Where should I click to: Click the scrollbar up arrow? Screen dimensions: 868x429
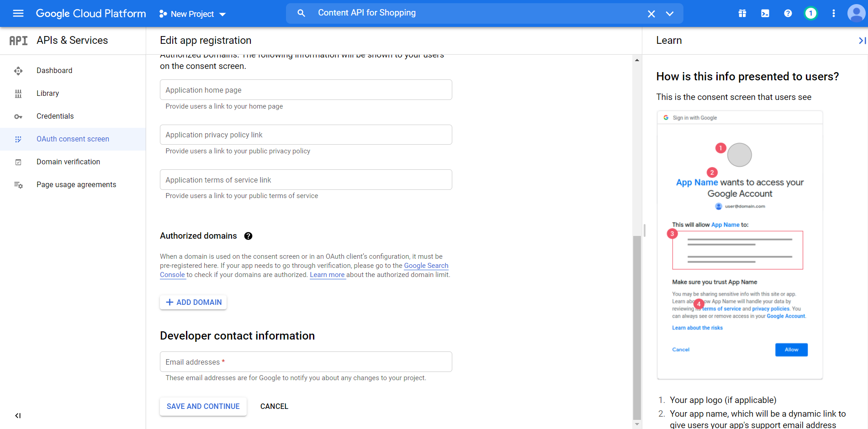pyautogui.click(x=637, y=60)
